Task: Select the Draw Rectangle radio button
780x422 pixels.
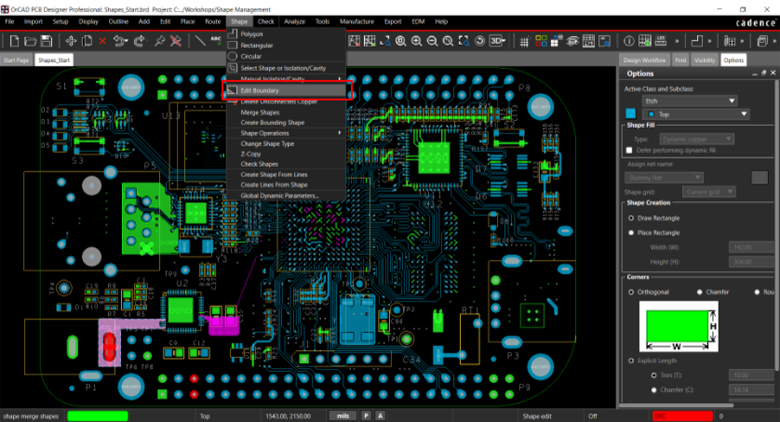Action: click(631, 218)
